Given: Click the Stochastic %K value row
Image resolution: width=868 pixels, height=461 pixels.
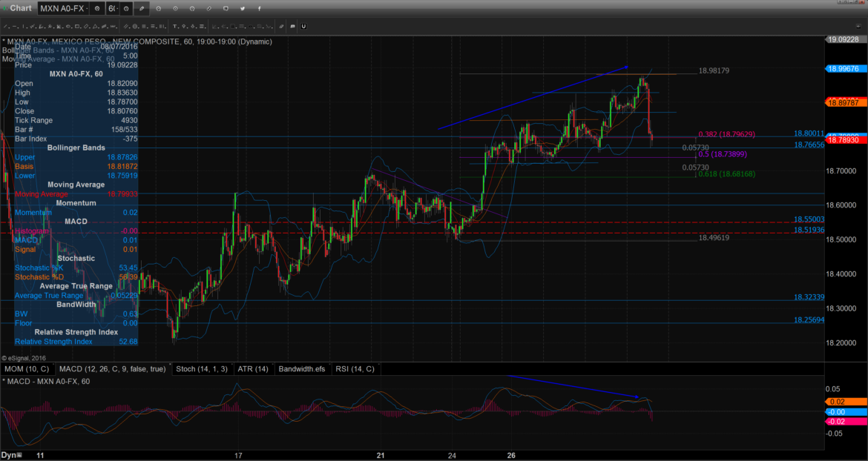Looking at the screenshot, I should coord(76,268).
